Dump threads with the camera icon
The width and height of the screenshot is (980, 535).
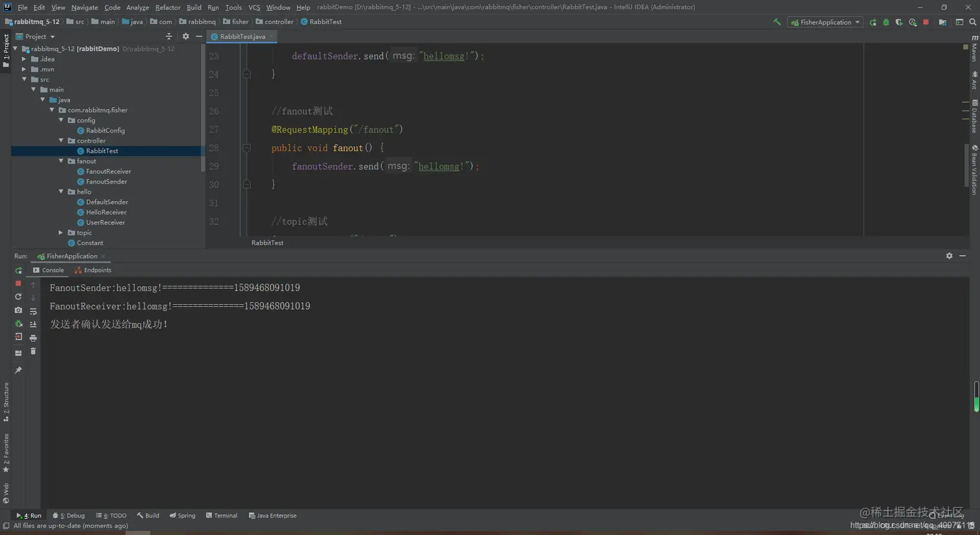(x=18, y=311)
